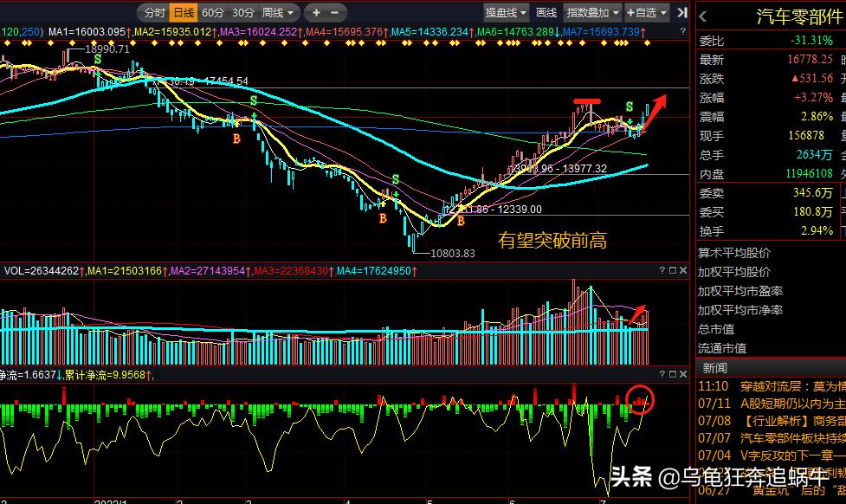Maximize the VOL indicator panel
The width and height of the screenshot is (846, 504).
673,270
